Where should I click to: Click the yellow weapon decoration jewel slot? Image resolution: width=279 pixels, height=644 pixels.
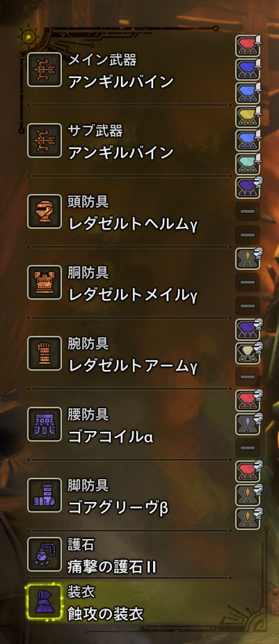pyautogui.click(x=248, y=117)
